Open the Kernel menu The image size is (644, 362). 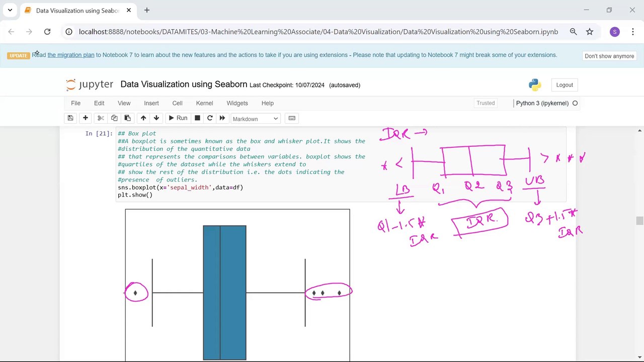pos(204,103)
